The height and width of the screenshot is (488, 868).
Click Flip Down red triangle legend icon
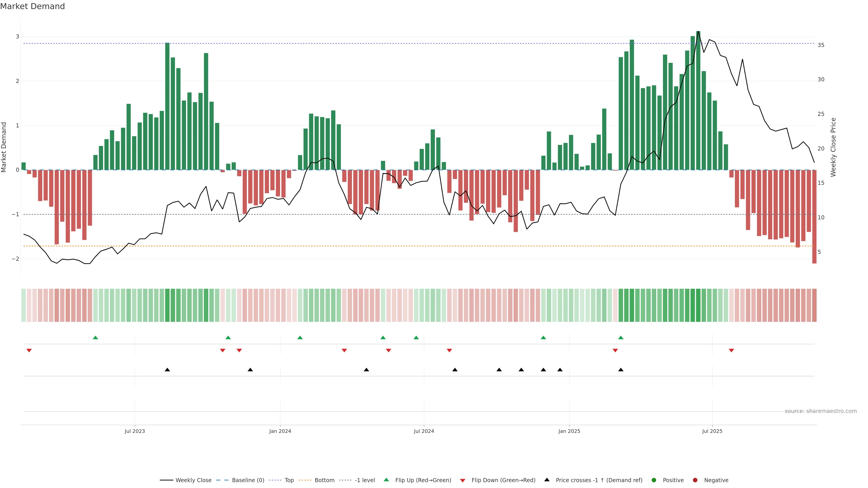pyautogui.click(x=463, y=481)
